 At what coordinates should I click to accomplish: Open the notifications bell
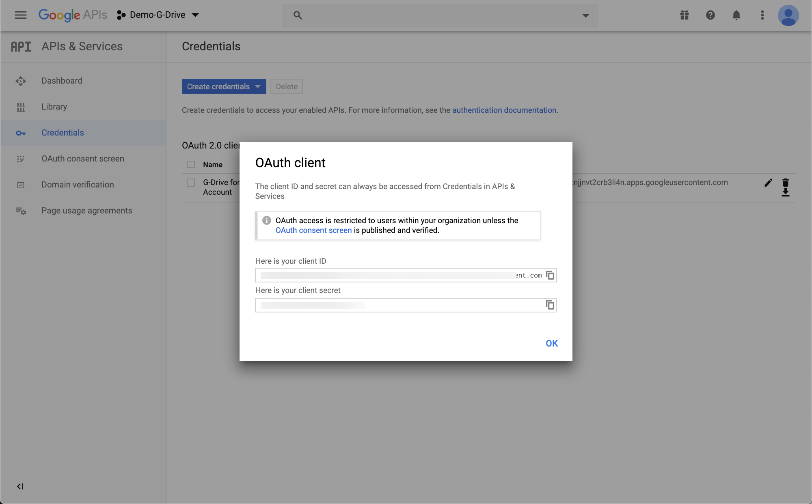click(736, 15)
